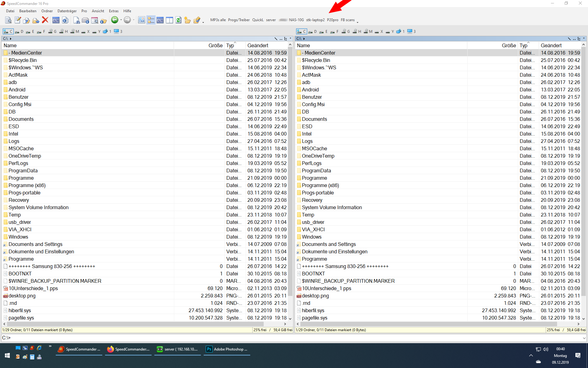Open the Datenträger menu
The width and height of the screenshot is (588, 368).
pyautogui.click(x=67, y=11)
